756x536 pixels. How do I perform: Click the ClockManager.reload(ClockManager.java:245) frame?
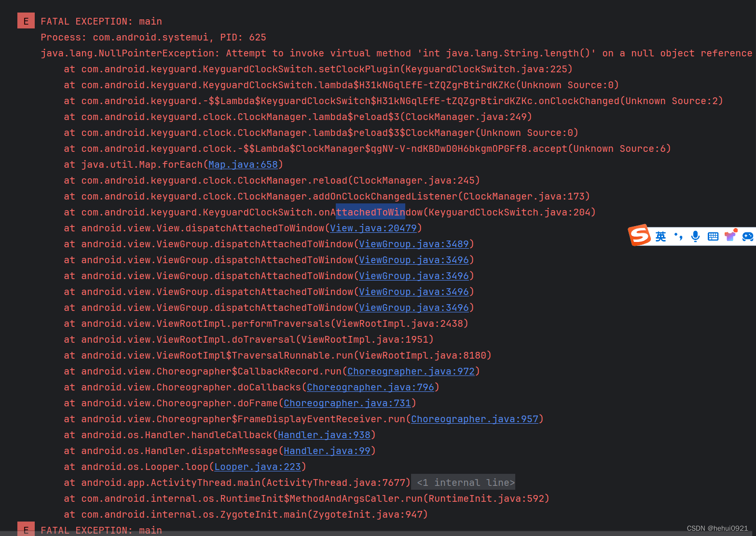click(272, 180)
